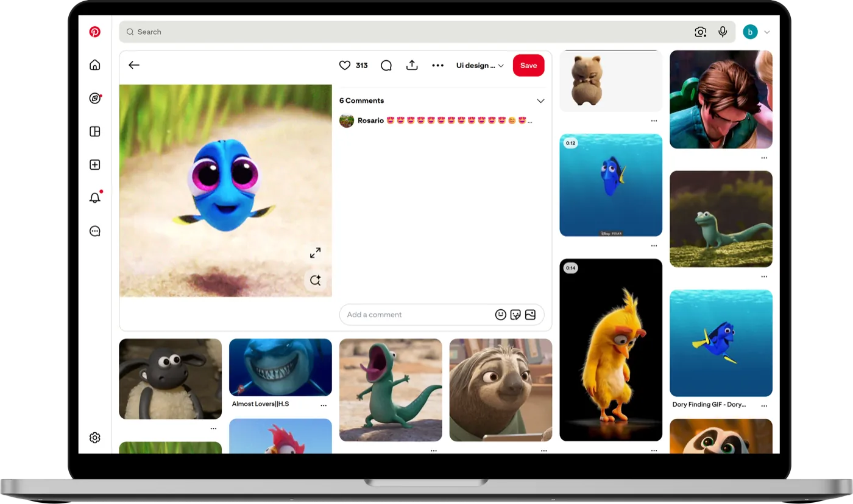853x504 pixels.
Task: Open options for Dory Finding GIF pin
Action: (x=764, y=405)
